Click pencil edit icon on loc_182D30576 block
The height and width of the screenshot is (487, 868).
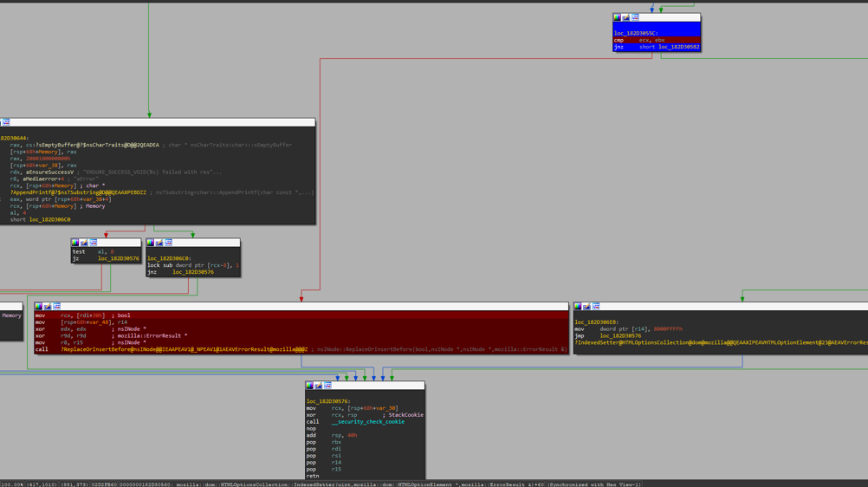click(318, 386)
